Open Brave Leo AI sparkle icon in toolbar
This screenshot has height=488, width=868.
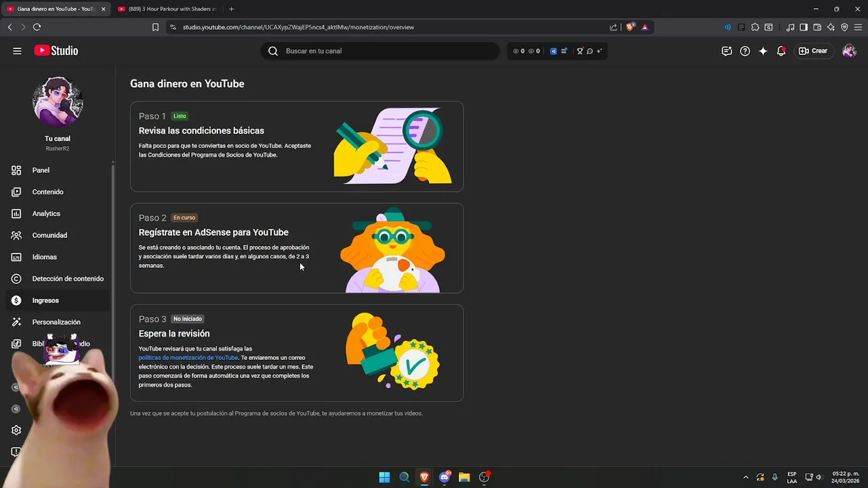point(831,27)
